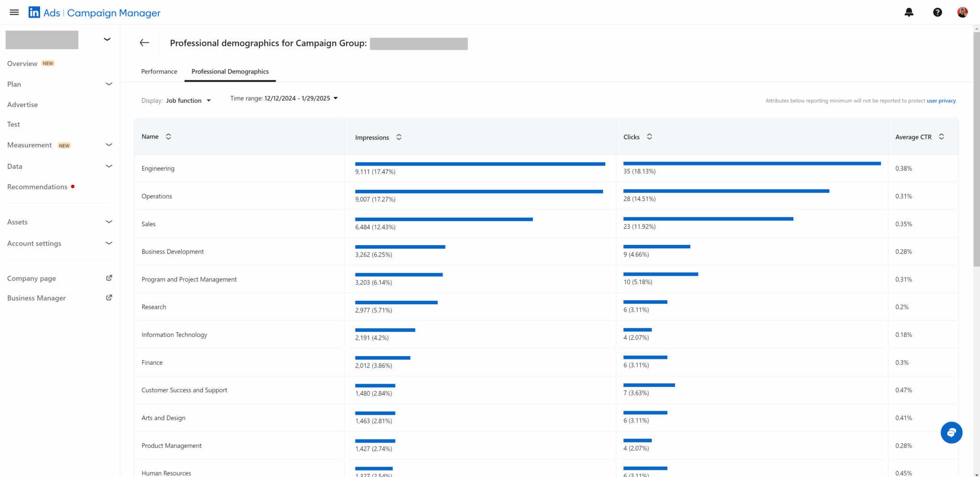Open the chat support bubble

pos(951,433)
